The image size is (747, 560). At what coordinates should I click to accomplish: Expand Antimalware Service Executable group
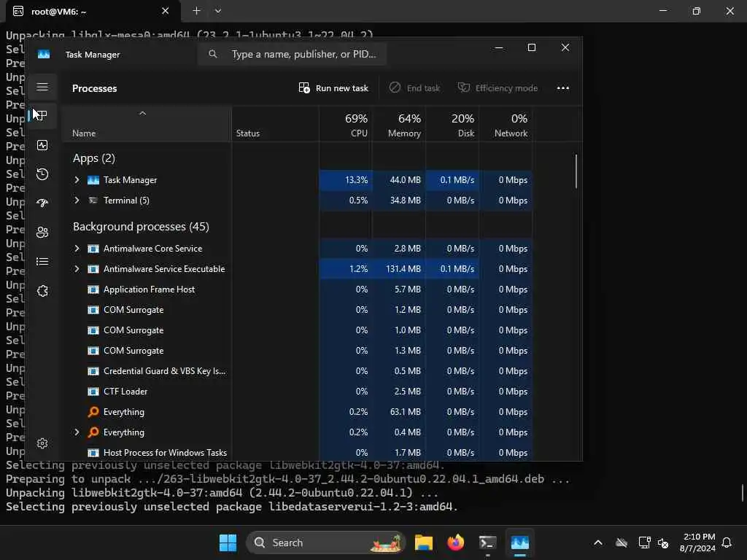point(77,269)
